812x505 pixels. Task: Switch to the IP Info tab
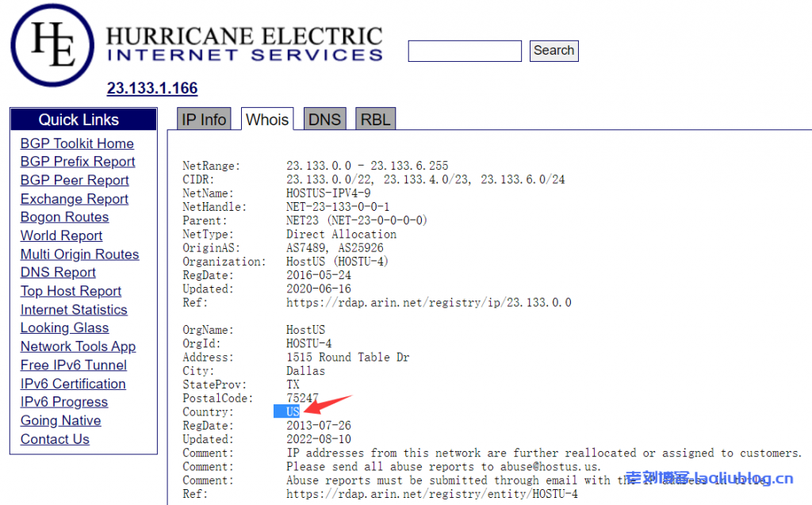(x=204, y=120)
